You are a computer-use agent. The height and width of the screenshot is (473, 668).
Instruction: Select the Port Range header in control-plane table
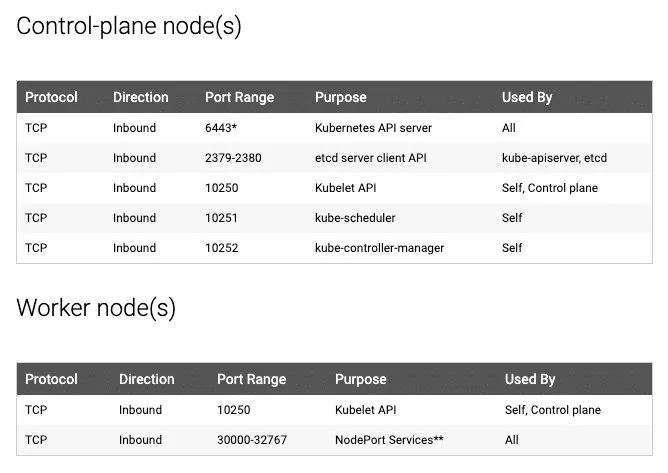239,97
